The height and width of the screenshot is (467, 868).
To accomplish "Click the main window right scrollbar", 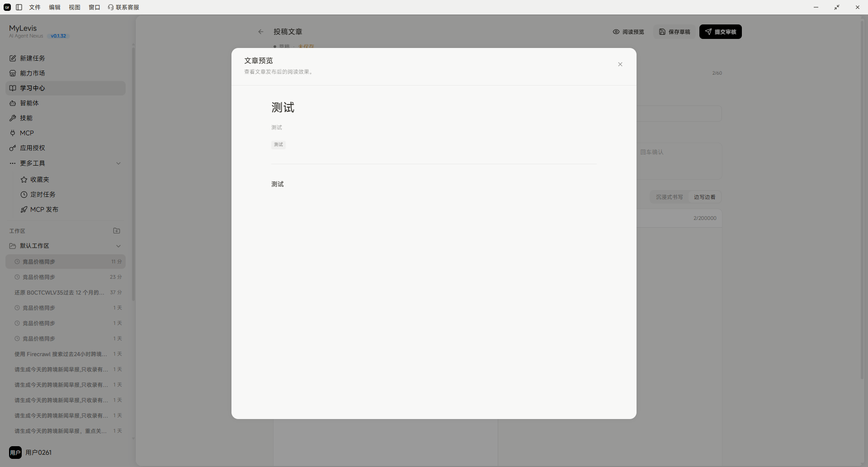I will (863, 199).
